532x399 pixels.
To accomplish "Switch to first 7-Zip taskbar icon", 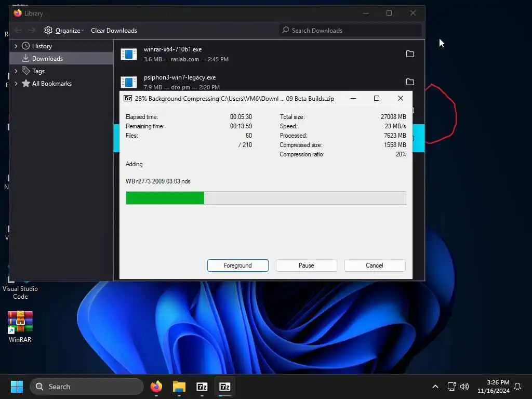I will 202,387.
